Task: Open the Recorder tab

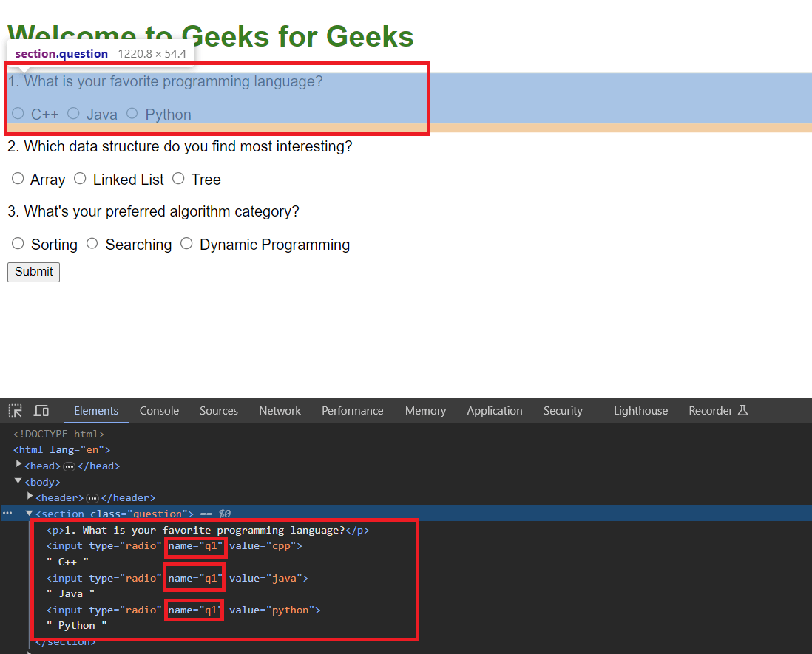Action: pos(718,411)
